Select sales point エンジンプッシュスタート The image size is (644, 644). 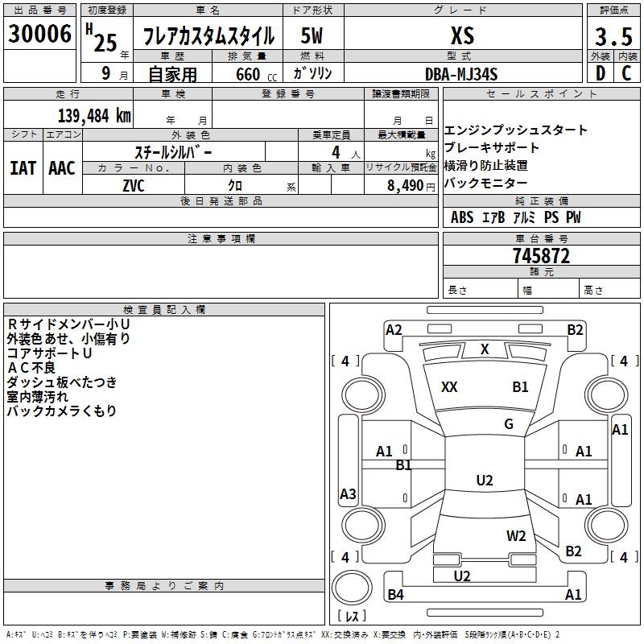pos(516,130)
